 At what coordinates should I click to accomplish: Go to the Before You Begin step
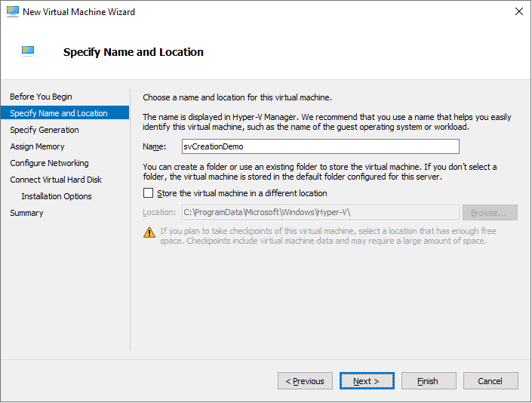click(41, 97)
